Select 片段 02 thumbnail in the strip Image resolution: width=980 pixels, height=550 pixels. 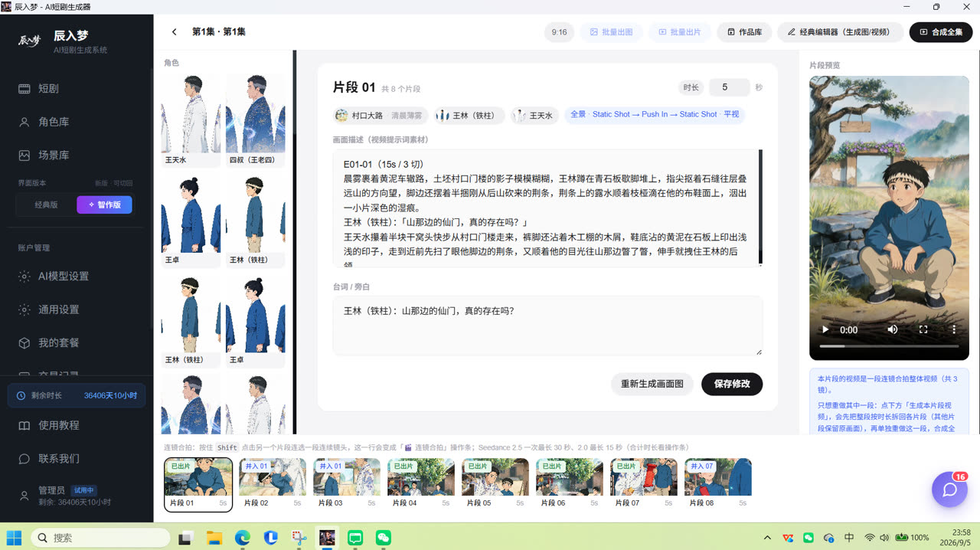[273, 484]
